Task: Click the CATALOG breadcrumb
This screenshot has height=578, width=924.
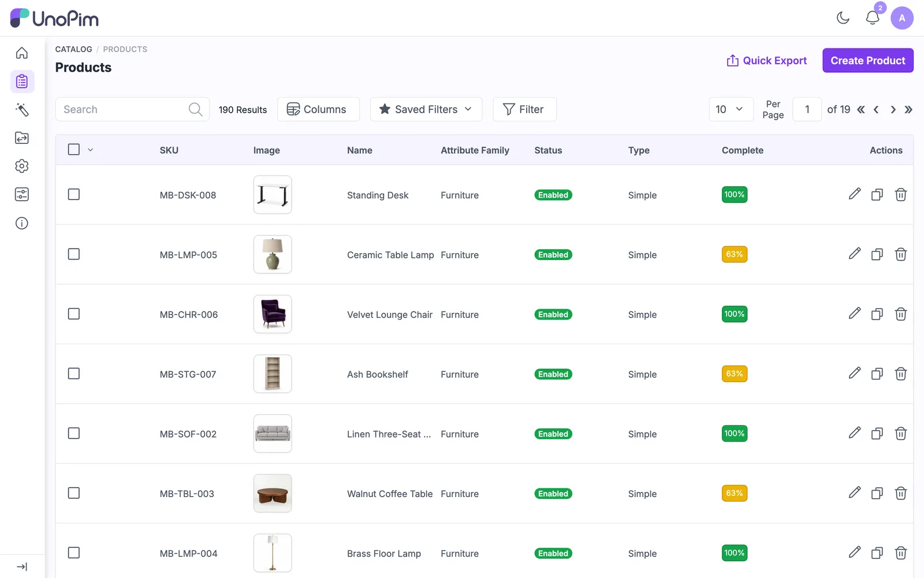Action: 73,49
